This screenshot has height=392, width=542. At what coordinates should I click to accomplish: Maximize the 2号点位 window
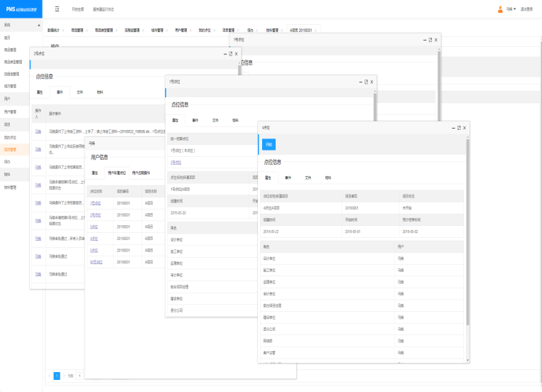tap(229, 53)
